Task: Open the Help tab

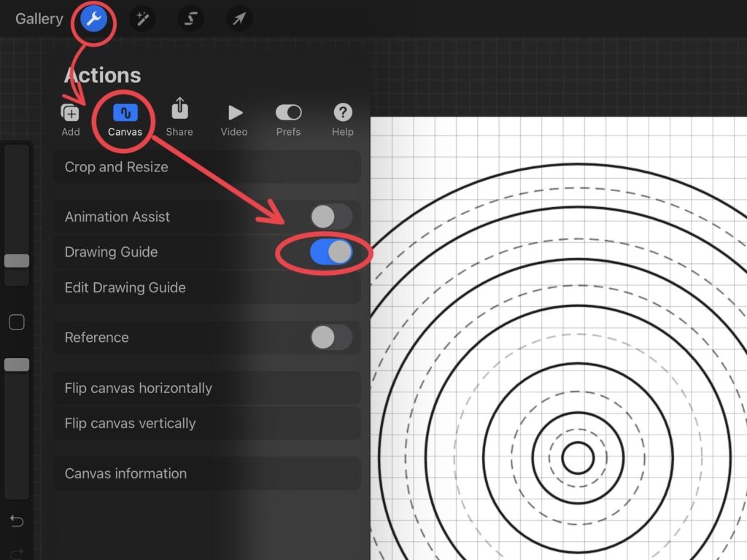Action: point(343,120)
